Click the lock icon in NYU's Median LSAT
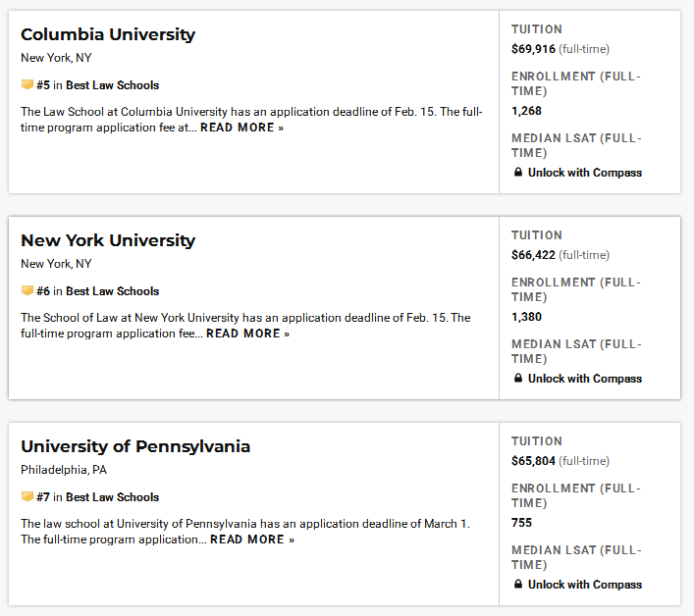Viewport: 694px width, 616px height. [x=518, y=379]
